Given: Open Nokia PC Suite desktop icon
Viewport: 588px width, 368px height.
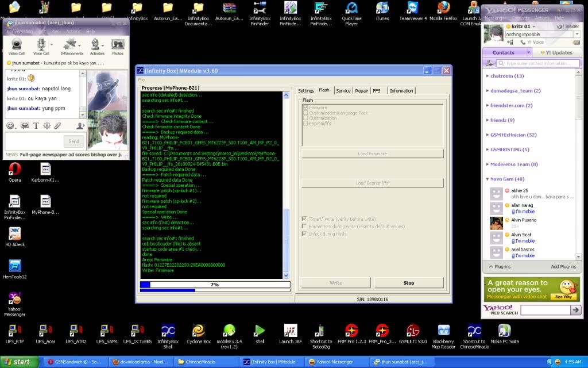Looking at the screenshot, I should (x=504, y=334).
